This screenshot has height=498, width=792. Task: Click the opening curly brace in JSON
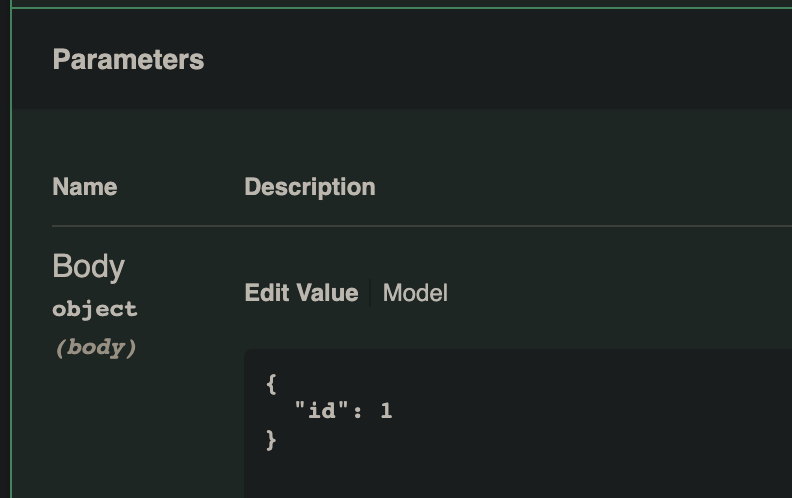(x=271, y=382)
